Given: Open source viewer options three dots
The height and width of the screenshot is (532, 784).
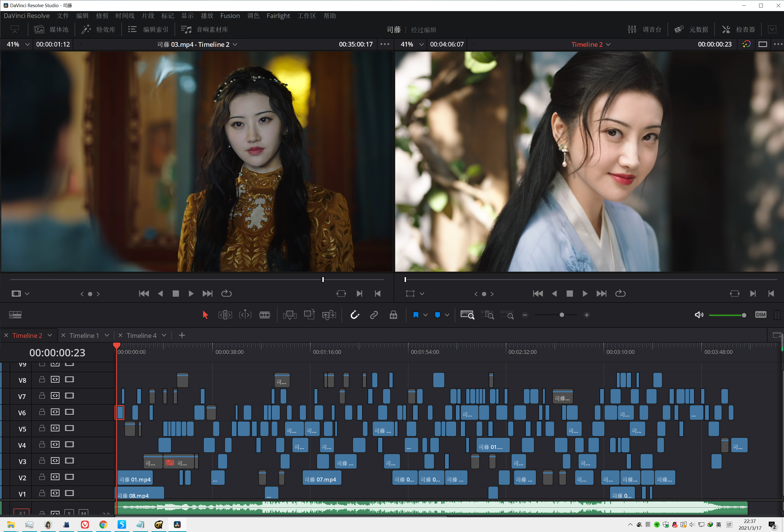Looking at the screenshot, I should (385, 44).
